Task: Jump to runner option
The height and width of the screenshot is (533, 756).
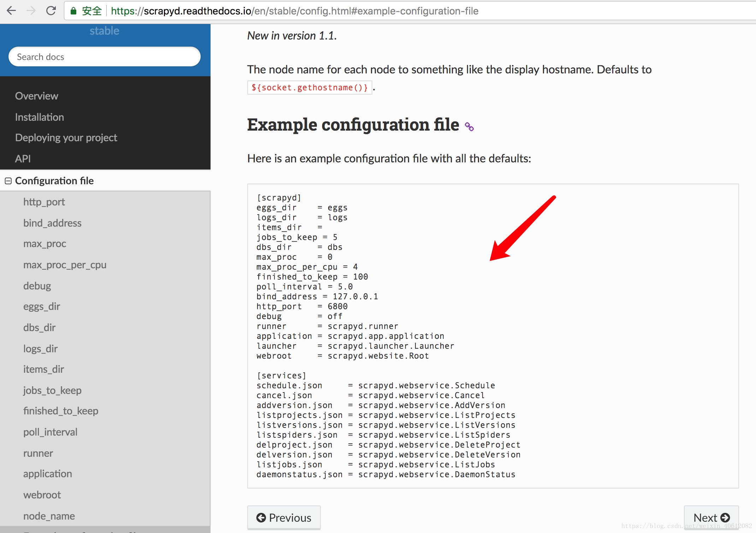Action: [x=38, y=453]
